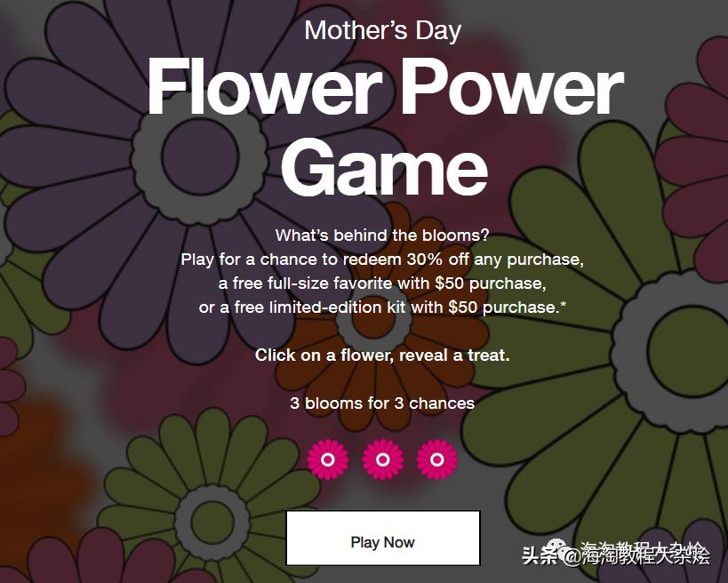Click the large purple flower's center

(200, 145)
